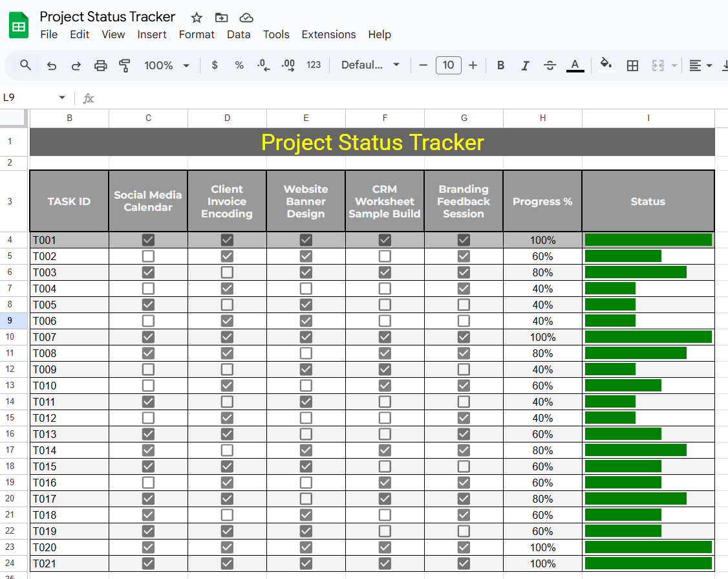Viewport: 728px width, 579px height.
Task: Uncheck Branding Feedback Session for T021
Action: point(464,563)
